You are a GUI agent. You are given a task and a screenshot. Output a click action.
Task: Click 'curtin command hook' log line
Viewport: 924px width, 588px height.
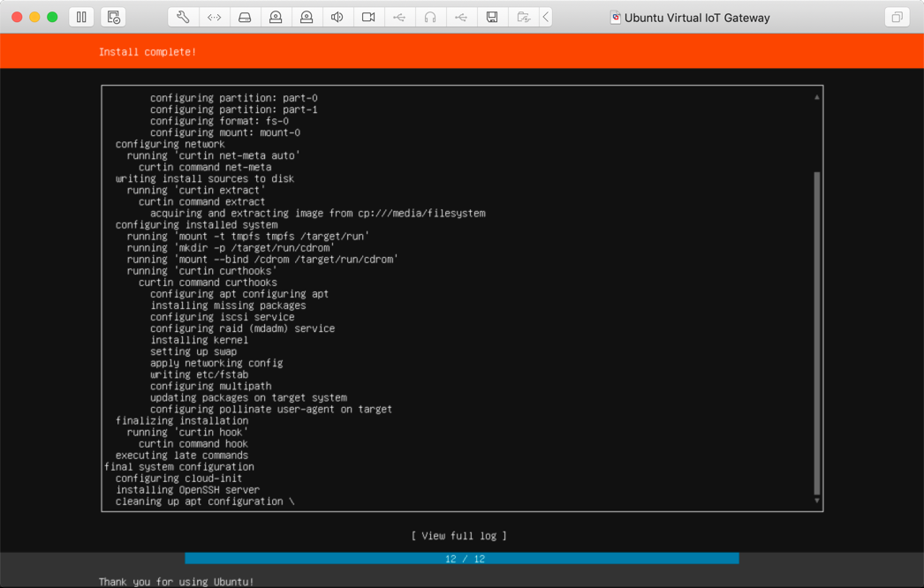pos(193,444)
